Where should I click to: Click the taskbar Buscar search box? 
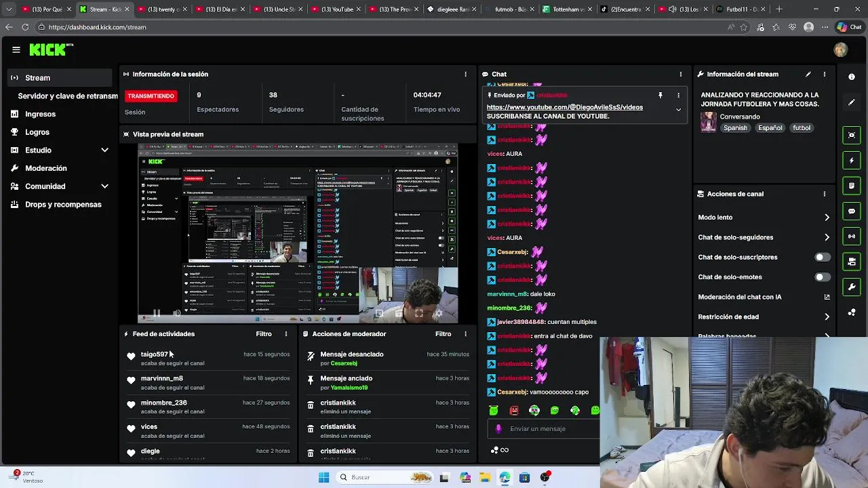click(385, 477)
